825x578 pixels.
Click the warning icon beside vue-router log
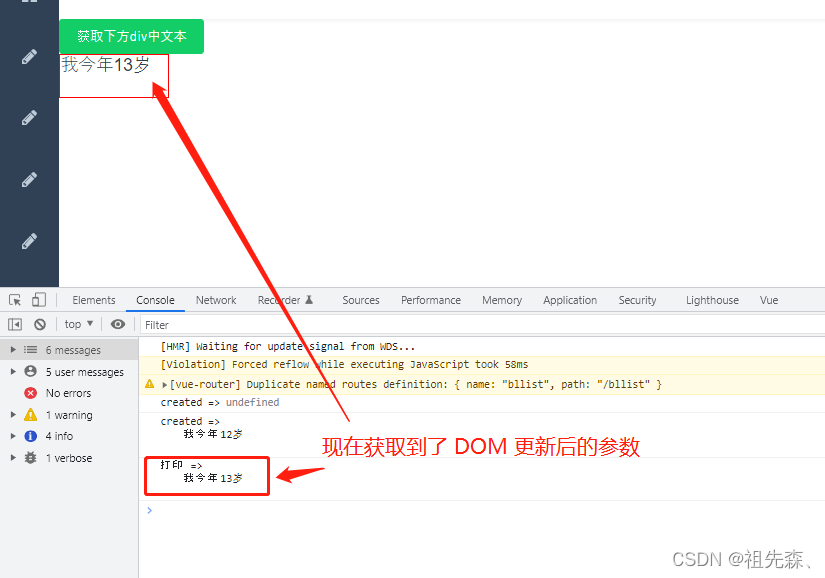point(149,384)
